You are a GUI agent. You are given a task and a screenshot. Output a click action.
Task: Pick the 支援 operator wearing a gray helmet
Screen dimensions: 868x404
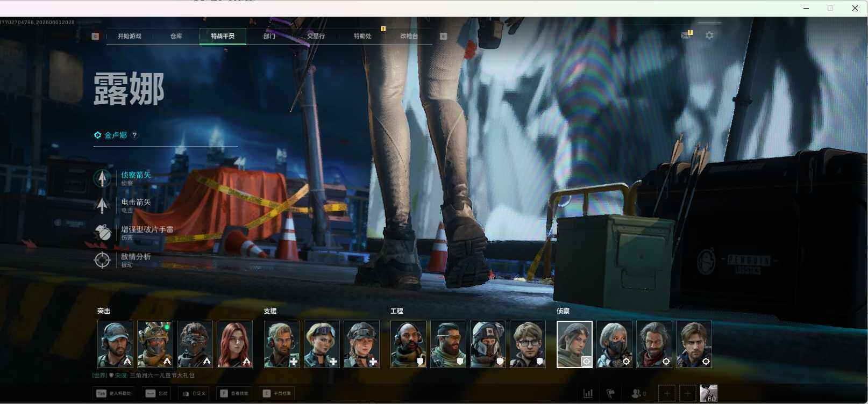point(361,344)
